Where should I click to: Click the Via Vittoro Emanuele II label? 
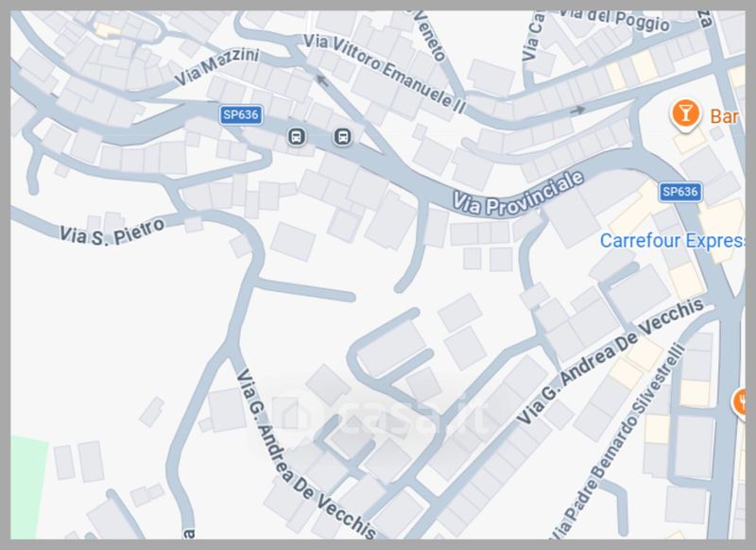pyautogui.click(x=386, y=73)
